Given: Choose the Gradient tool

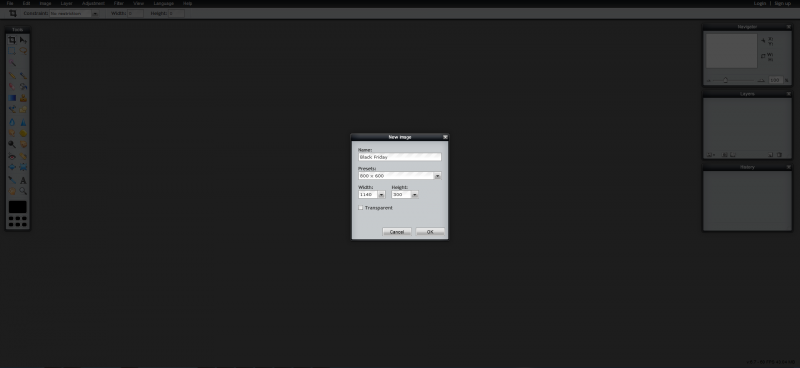Looking at the screenshot, I should click(12, 98).
